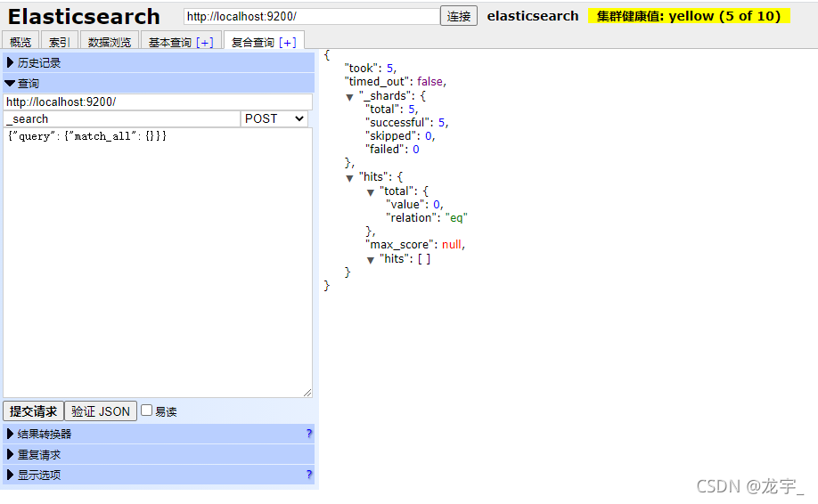Edit the _search endpoint path field
The height and width of the screenshot is (504, 818).
(x=121, y=118)
